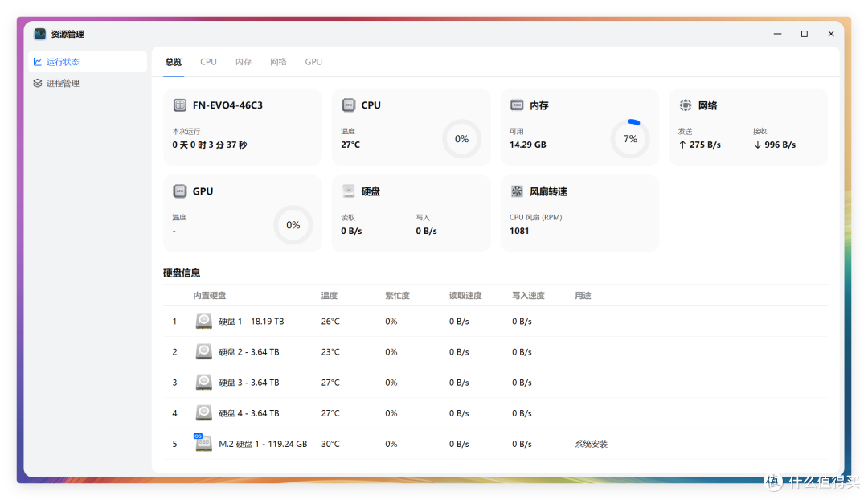The width and height of the screenshot is (868, 500).
Task: Click the 运行状态 chart icon
Action: pos(38,61)
